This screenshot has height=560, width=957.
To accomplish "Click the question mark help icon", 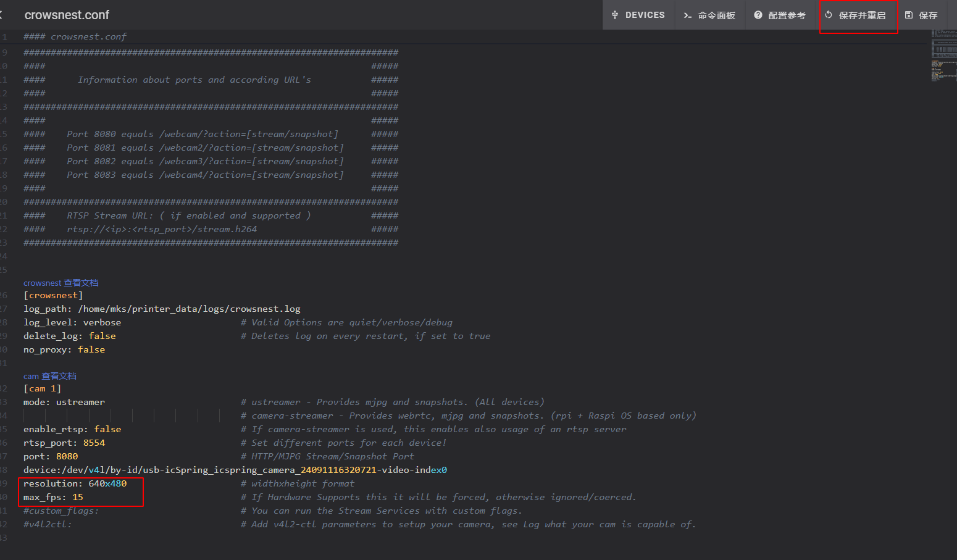I will pos(758,15).
